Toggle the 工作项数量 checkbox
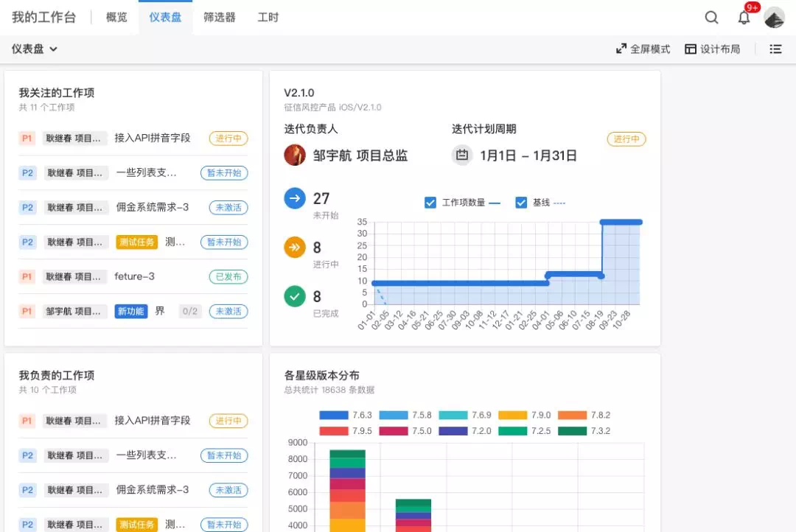 click(x=430, y=203)
